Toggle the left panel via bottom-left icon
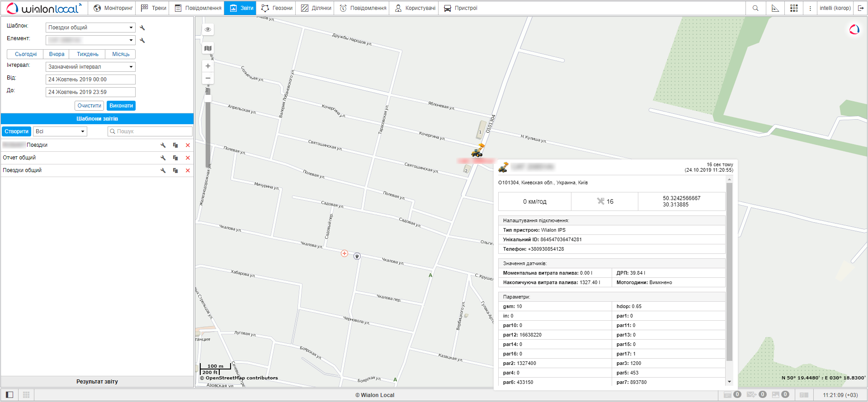 point(9,395)
